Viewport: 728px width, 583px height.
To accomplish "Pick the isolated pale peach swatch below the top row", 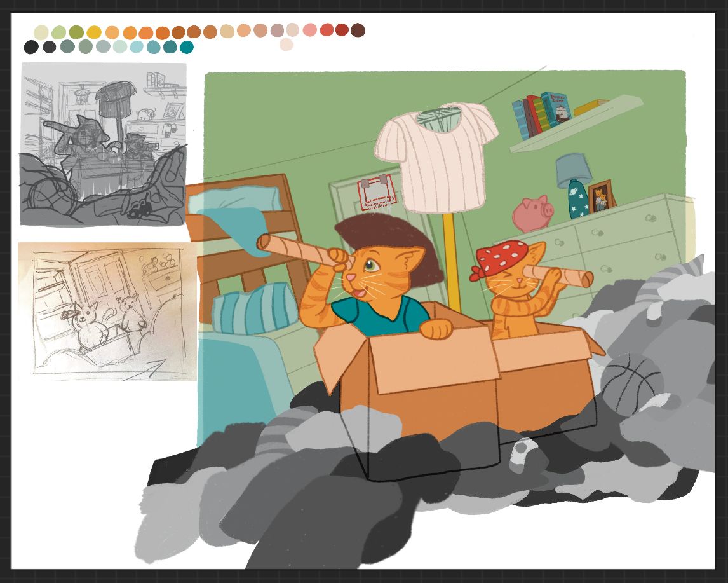I will click(x=286, y=45).
